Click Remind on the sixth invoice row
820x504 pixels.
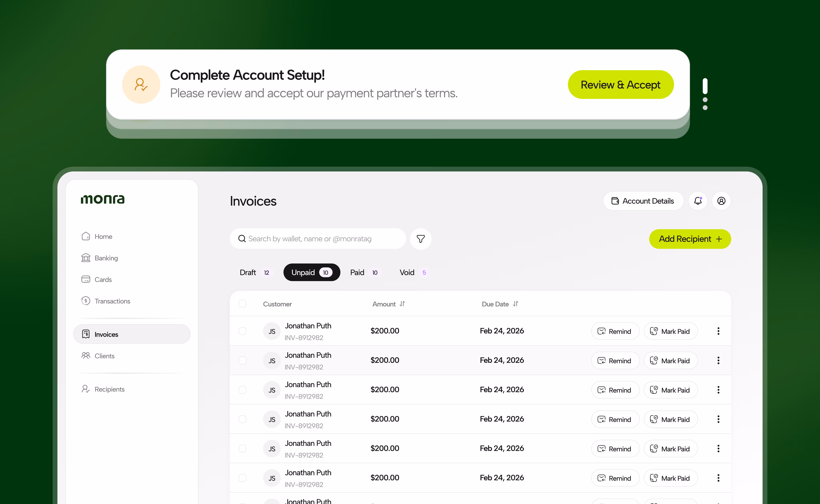[x=615, y=478]
